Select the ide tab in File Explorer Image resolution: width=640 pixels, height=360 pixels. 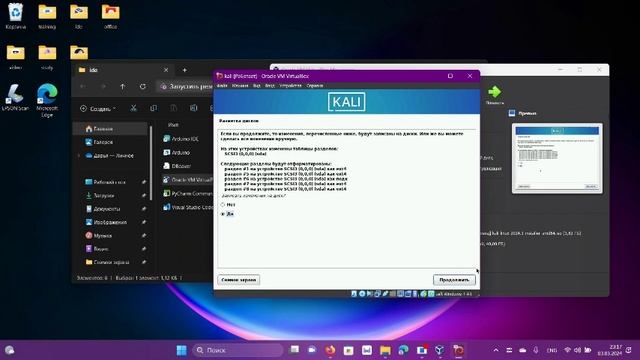point(122,70)
